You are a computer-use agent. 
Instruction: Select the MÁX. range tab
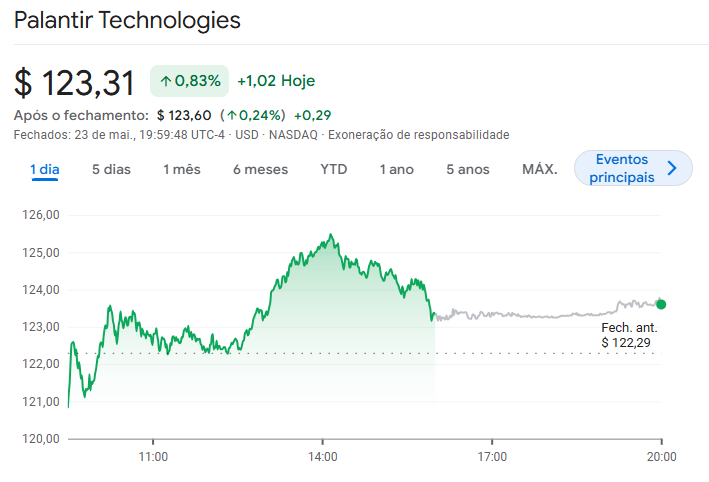click(540, 169)
